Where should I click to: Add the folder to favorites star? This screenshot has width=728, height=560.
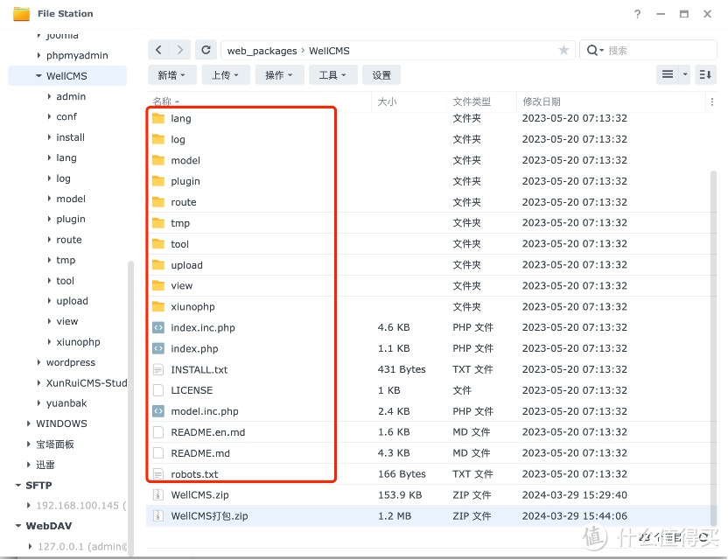563,50
